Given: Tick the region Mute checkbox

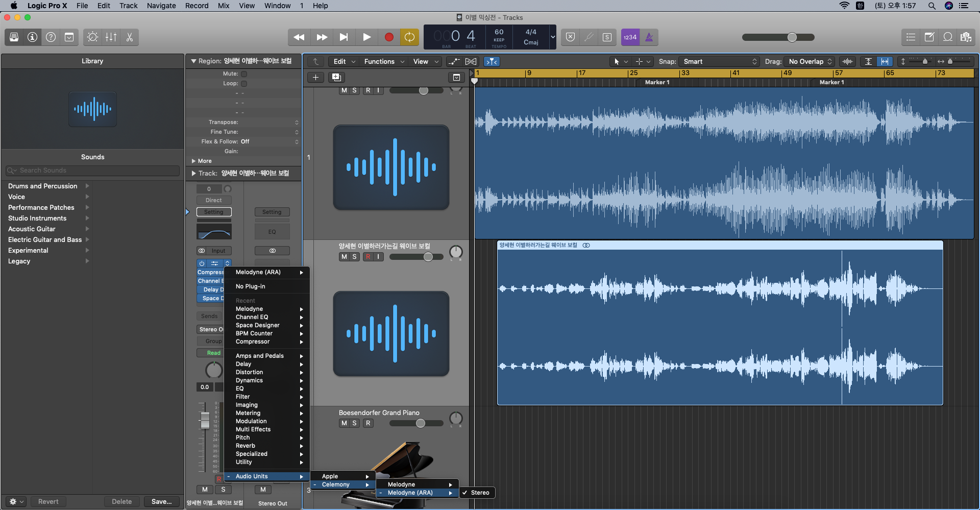Looking at the screenshot, I should [244, 74].
